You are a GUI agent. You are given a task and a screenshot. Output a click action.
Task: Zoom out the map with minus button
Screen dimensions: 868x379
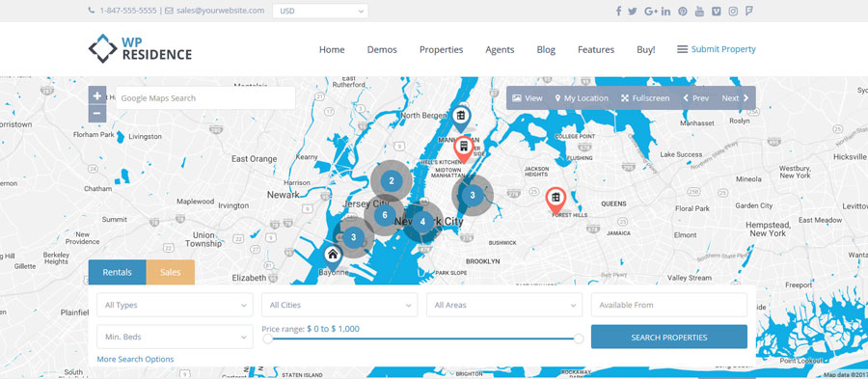[x=96, y=114]
